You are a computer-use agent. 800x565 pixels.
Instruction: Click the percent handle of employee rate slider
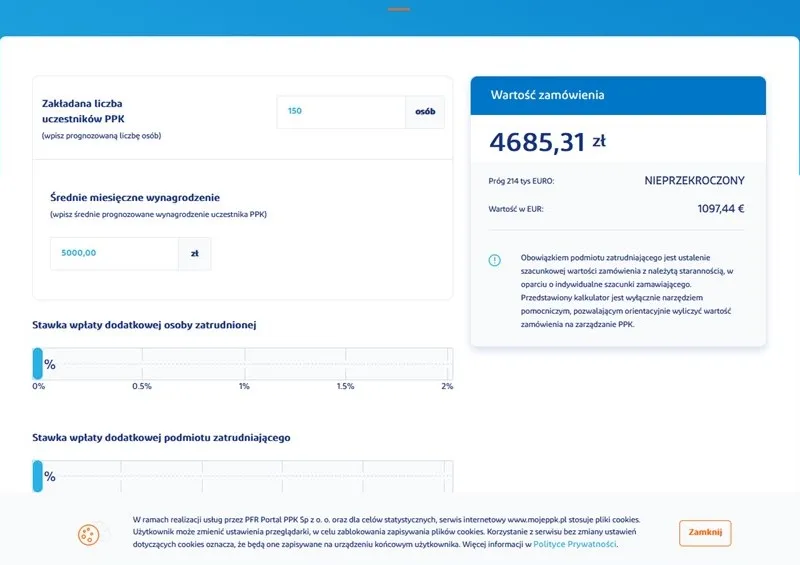[x=38, y=363]
